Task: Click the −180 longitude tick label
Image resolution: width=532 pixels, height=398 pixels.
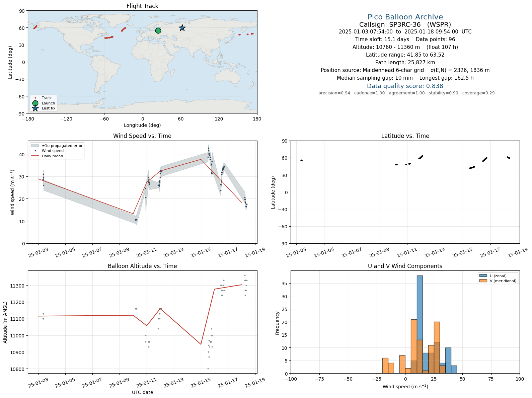Action: pos(28,119)
